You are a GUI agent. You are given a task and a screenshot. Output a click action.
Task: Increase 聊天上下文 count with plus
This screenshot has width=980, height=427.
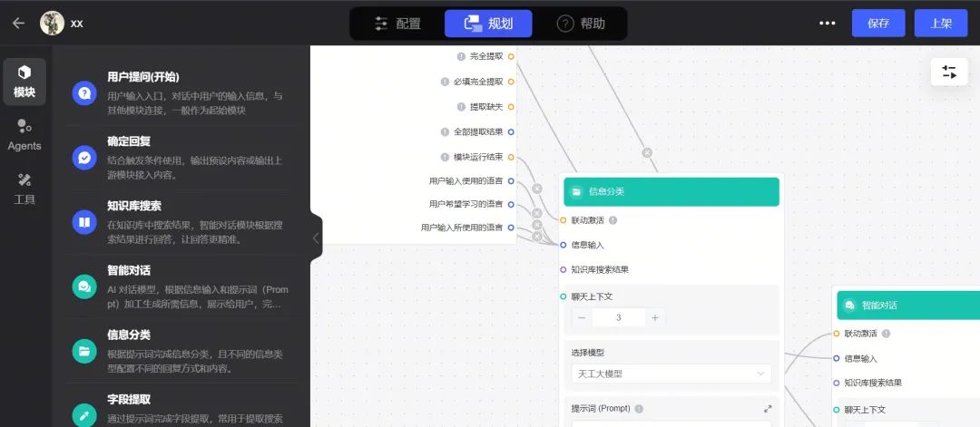tap(655, 317)
